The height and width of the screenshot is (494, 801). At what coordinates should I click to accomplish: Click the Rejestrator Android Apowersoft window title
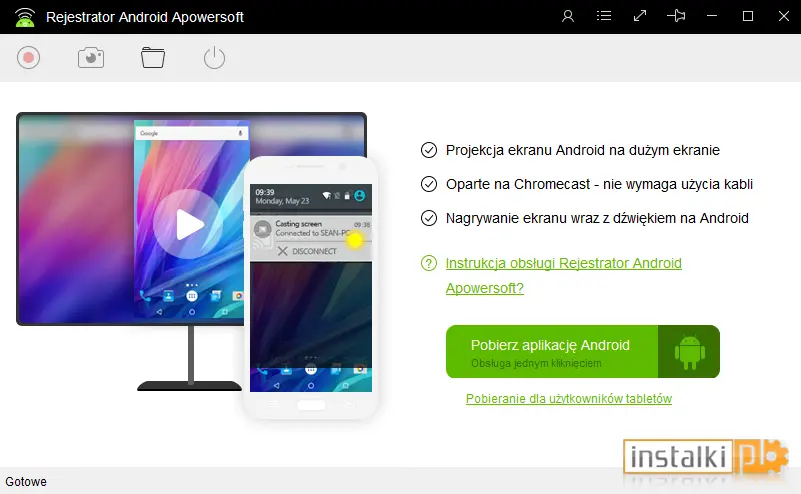[145, 17]
